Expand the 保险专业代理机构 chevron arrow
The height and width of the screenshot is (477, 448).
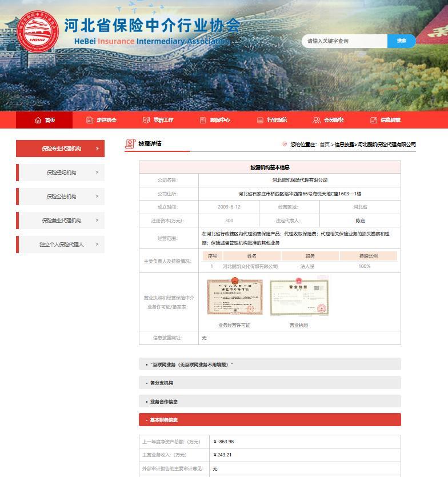97,149
